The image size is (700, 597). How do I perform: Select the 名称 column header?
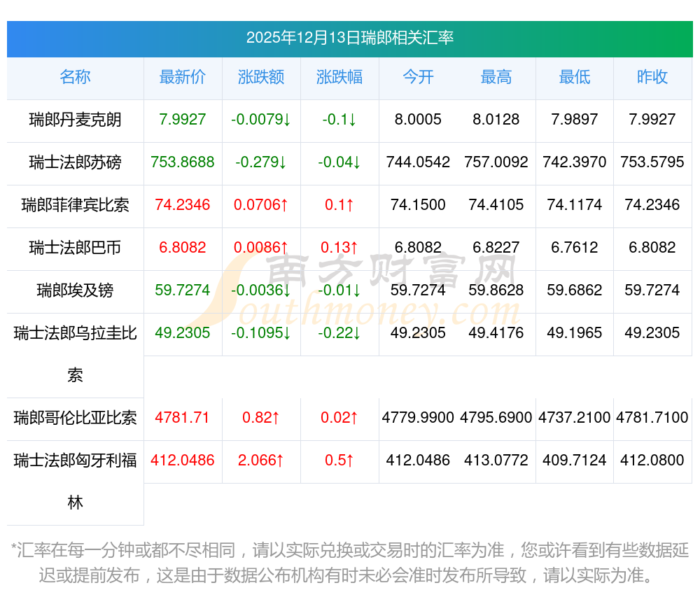(x=75, y=77)
